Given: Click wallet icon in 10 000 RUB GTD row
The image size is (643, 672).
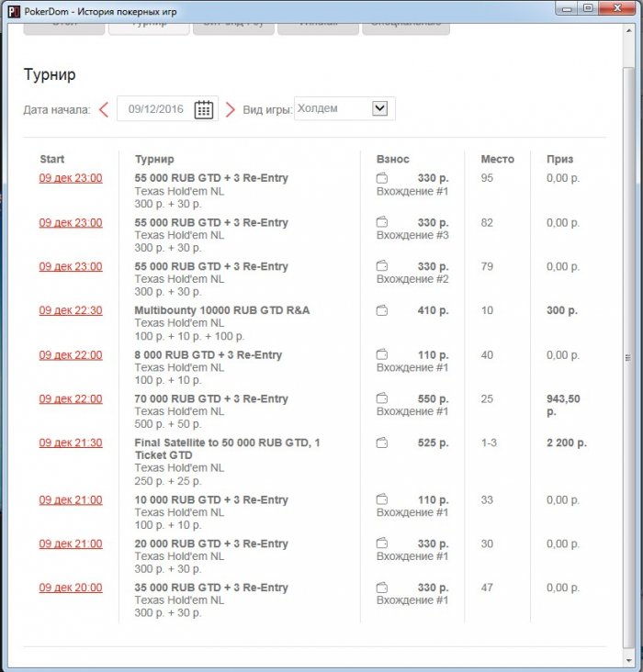Looking at the screenshot, I should click(x=382, y=499).
